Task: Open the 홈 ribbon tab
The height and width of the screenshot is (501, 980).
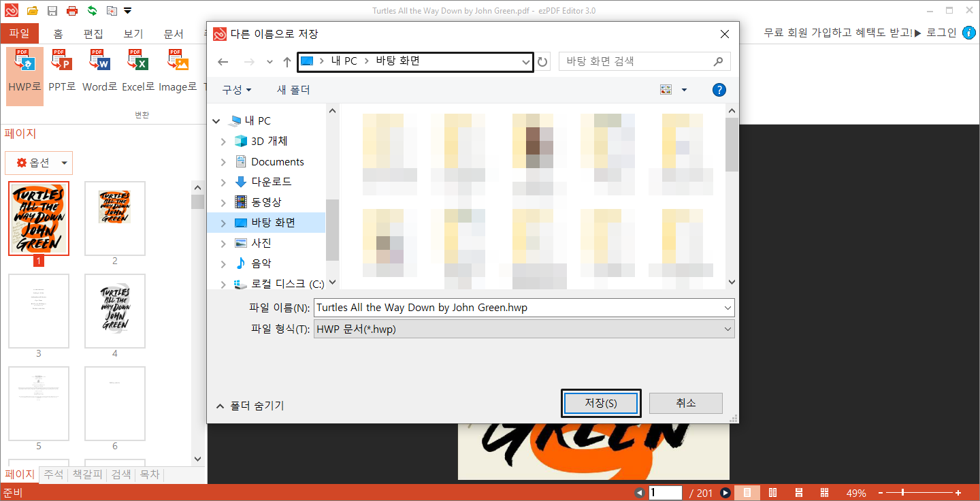Action: coord(58,33)
